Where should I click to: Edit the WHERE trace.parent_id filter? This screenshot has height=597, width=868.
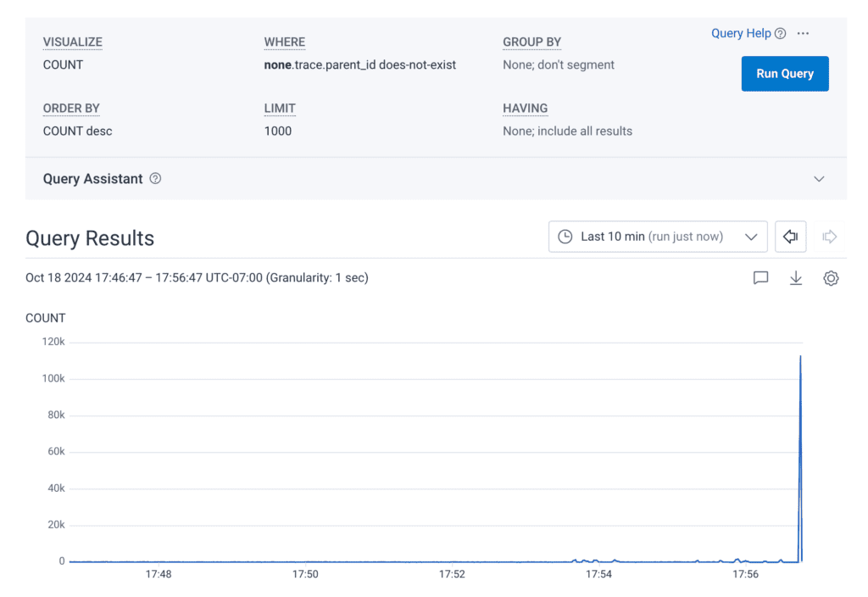coord(360,64)
